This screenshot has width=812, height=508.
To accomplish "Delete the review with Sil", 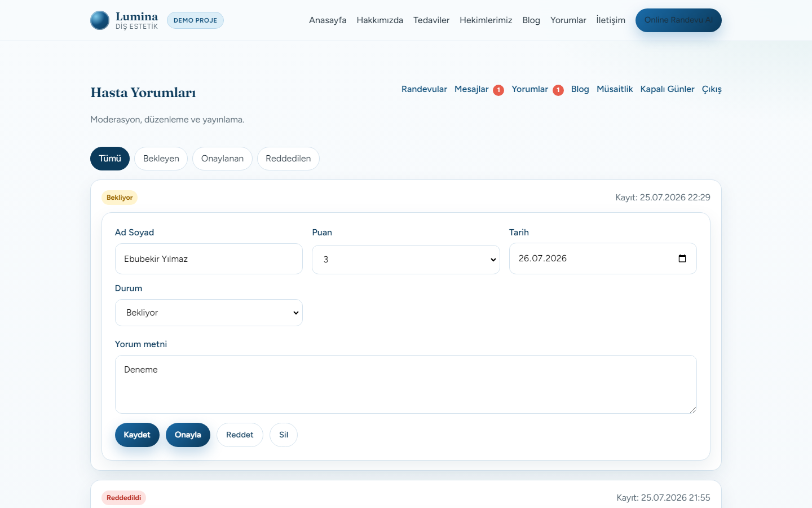I will [284, 435].
